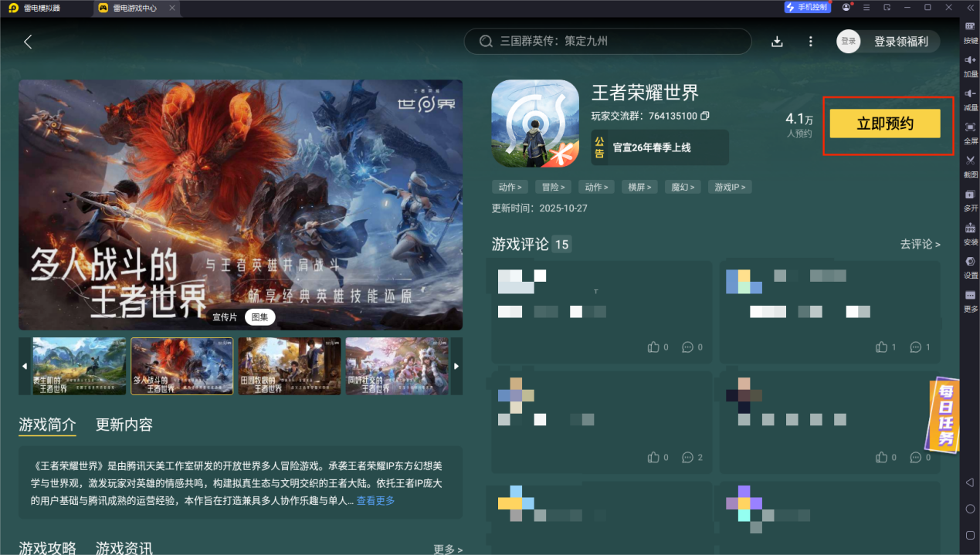The image size is (980, 555).
Task: Open the download manager icon
Action: click(x=778, y=42)
